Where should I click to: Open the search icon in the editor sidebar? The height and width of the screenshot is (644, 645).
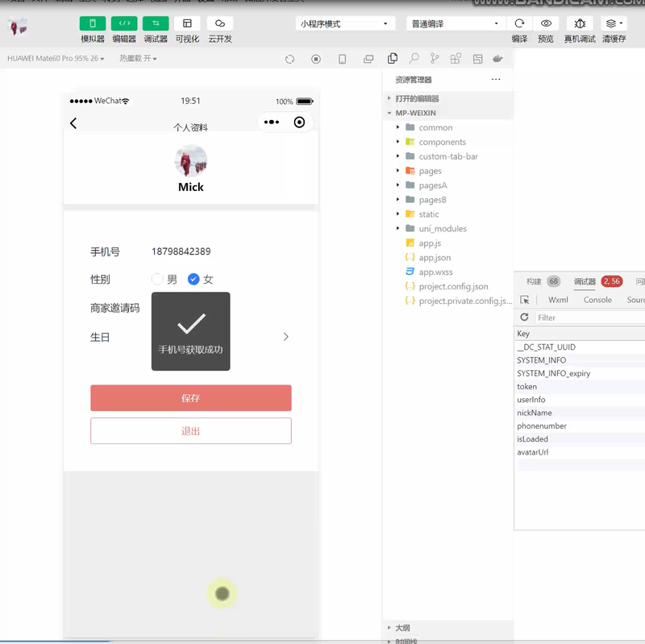tap(414, 59)
